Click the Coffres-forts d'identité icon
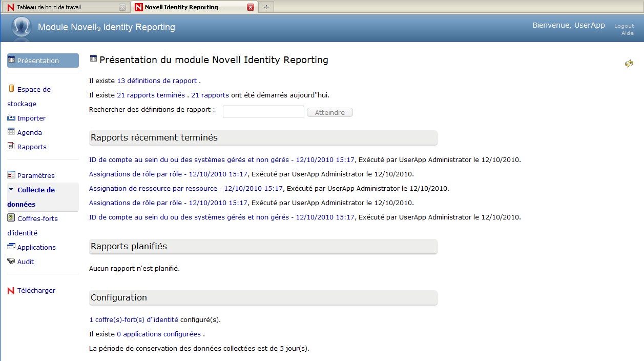This screenshot has height=361, width=644. coord(11,218)
